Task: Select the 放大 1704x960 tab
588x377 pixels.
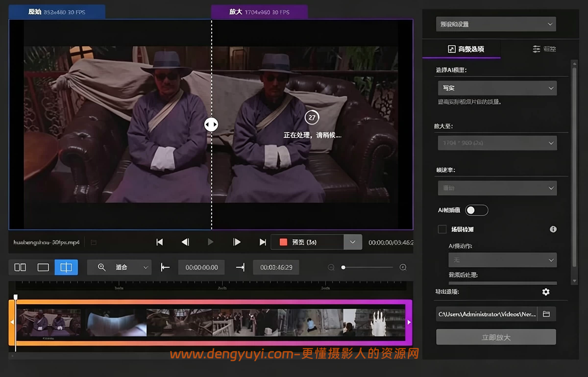Action: tap(259, 12)
